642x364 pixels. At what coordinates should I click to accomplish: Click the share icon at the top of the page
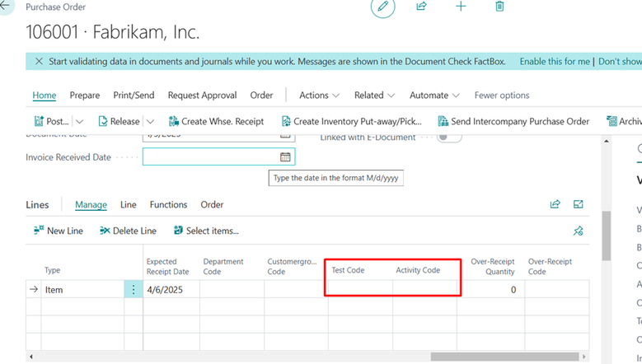pyautogui.click(x=421, y=6)
